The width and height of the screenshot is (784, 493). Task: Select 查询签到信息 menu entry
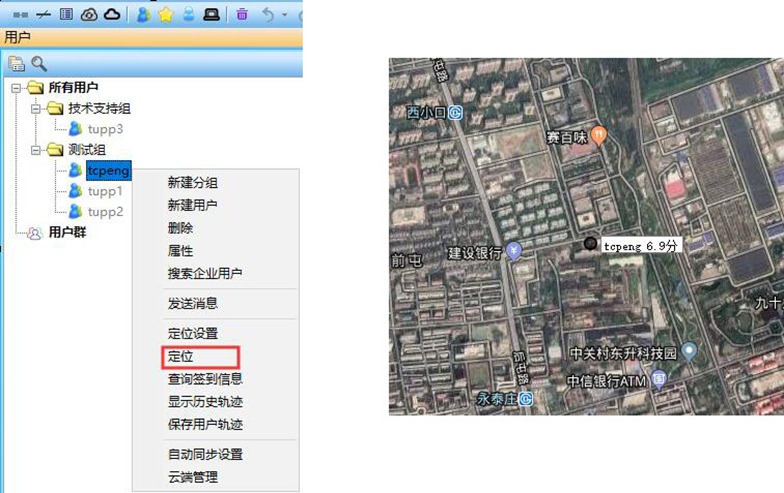point(205,379)
